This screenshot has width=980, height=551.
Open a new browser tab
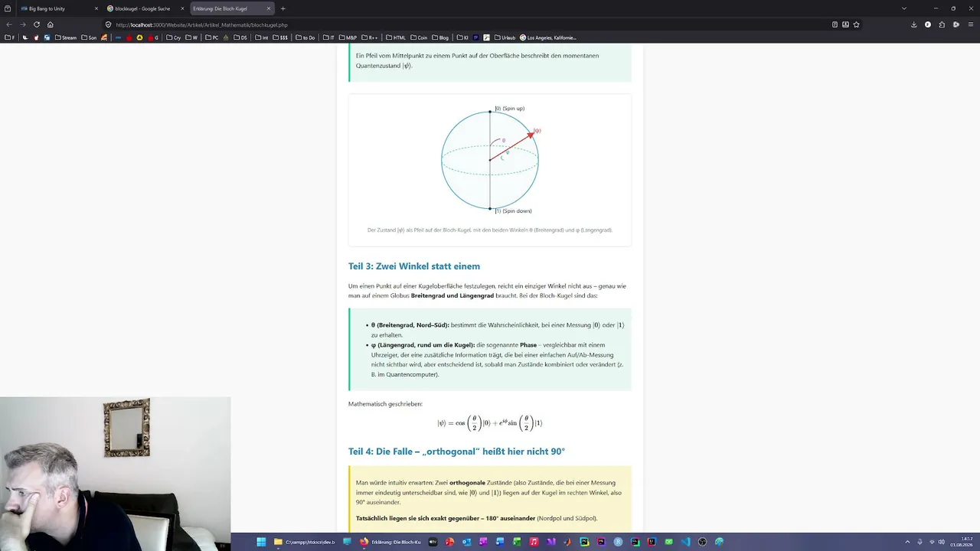tap(283, 8)
